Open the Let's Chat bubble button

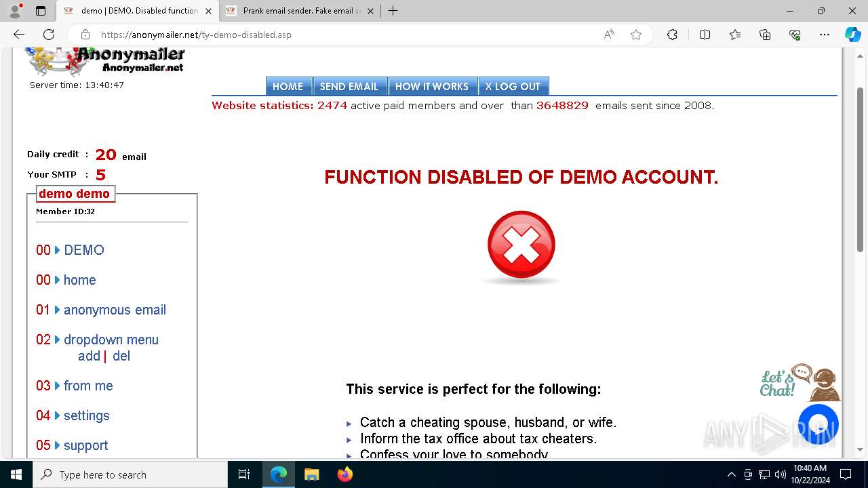pos(818,424)
